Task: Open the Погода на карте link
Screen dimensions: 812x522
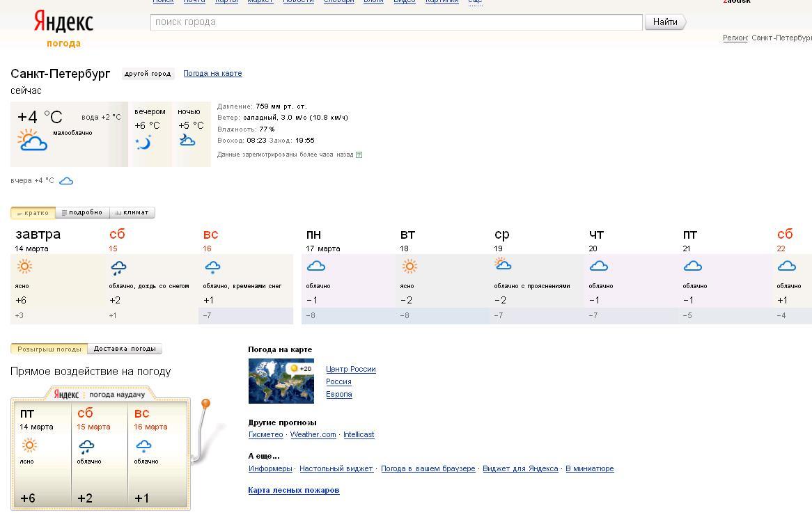Action: [x=212, y=73]
